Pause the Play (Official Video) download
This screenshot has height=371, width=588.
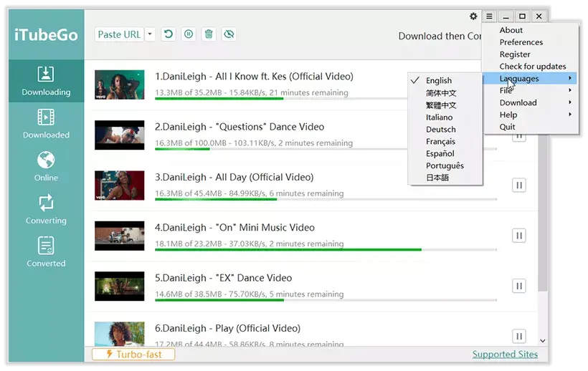(519, 336)
